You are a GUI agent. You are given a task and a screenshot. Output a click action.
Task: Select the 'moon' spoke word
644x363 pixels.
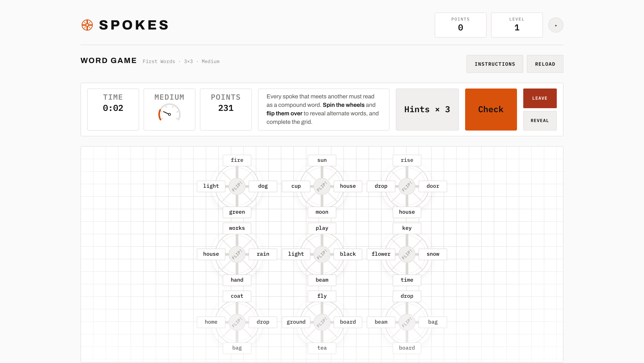[x=322, y=212]
